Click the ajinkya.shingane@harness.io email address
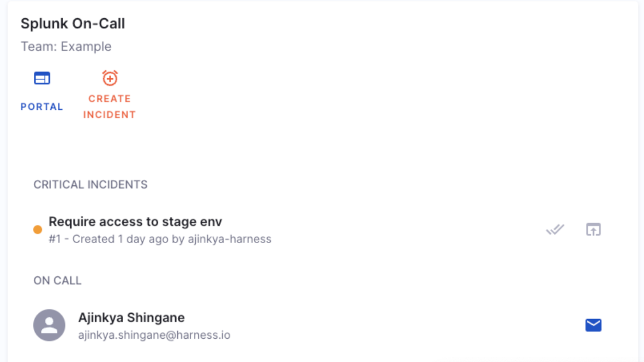This screenshot has width=644, height=362. tap(154, 335)
